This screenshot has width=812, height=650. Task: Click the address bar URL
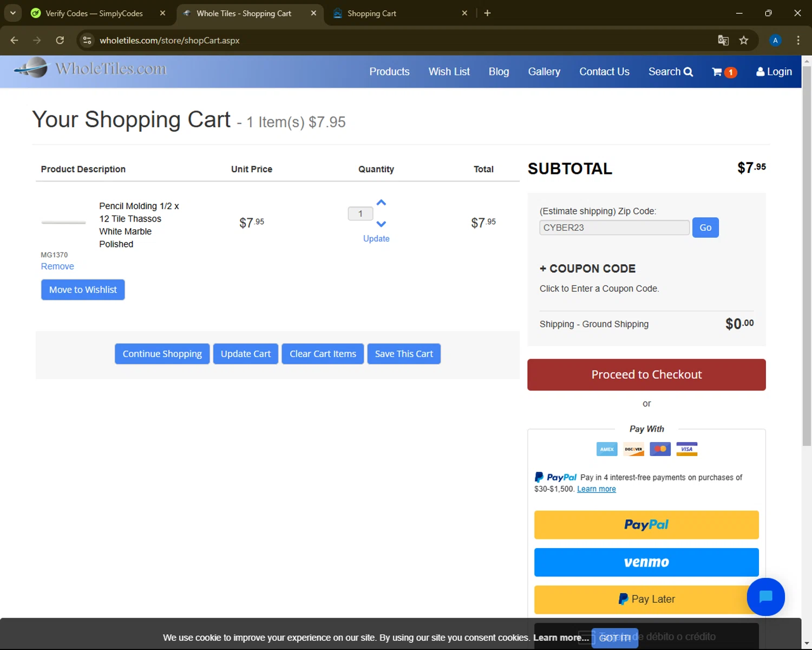[169, 41]
